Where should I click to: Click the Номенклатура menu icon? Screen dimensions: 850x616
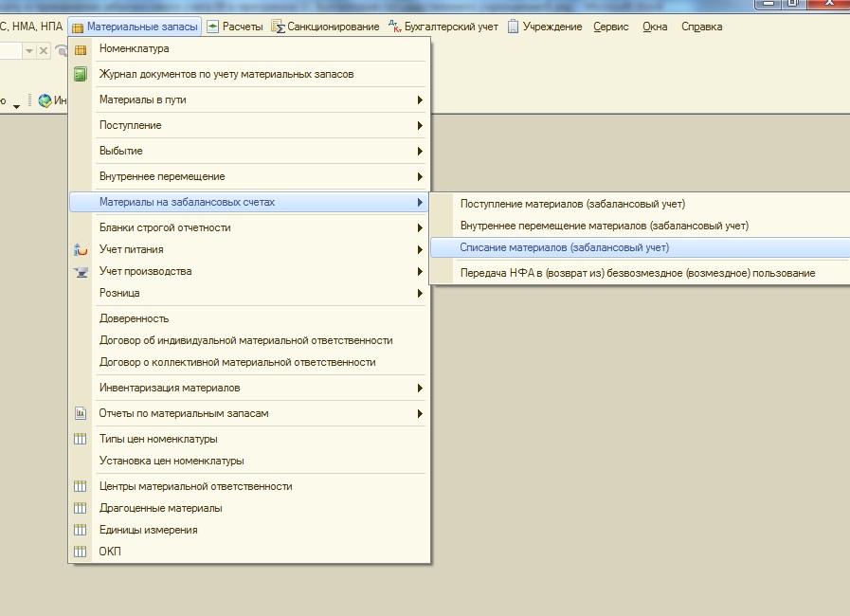[81, 49]
